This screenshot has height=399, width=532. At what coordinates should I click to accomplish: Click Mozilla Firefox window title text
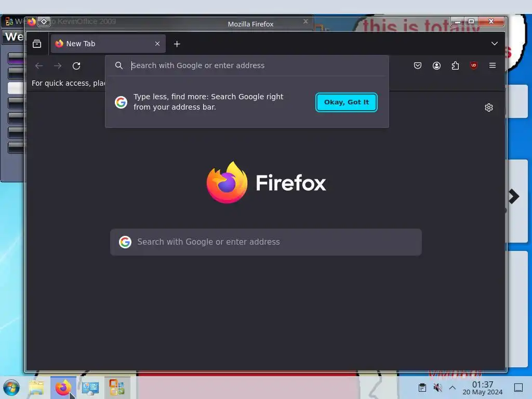click(x=250, y=24)
